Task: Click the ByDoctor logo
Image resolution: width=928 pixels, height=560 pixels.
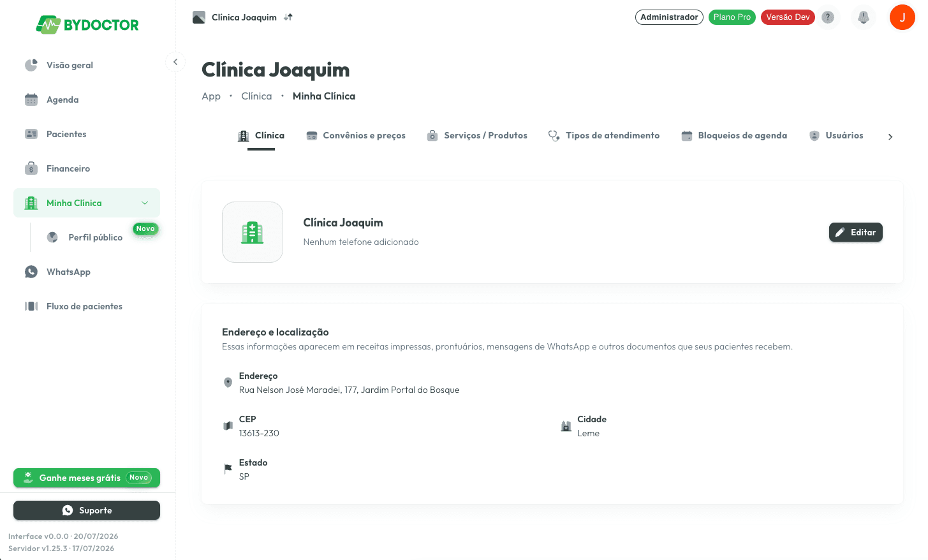Action: pyautogui.click(x=87, y=25)
